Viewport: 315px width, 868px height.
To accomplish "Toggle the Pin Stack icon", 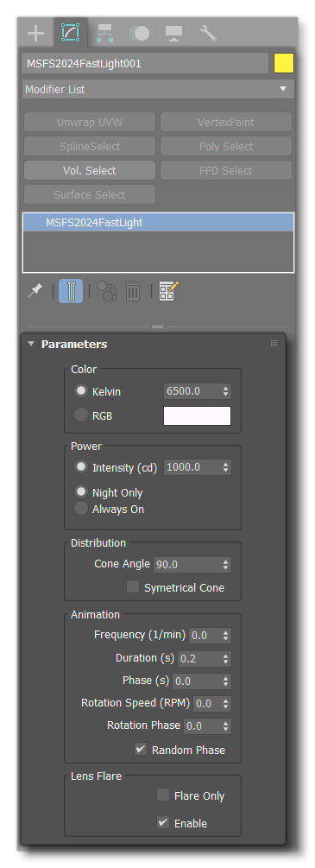I will pyautogui.click(x=35, y=290).
